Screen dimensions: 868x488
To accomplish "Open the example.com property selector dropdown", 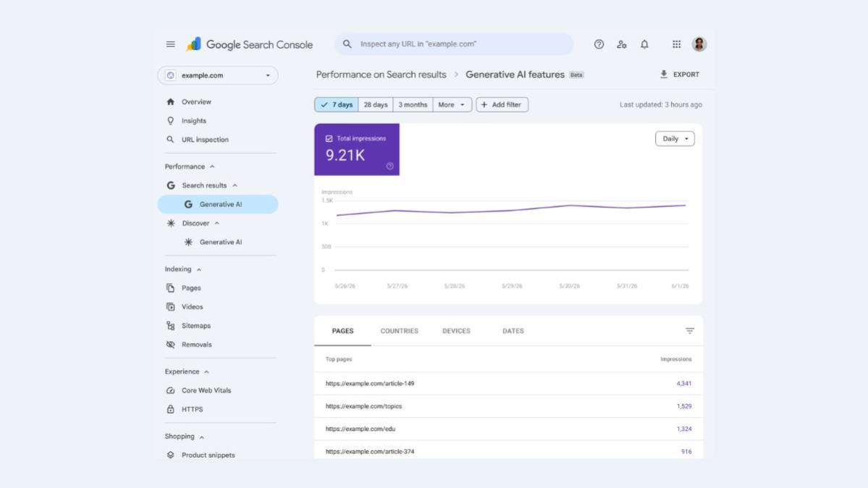I will [x=218, y=75].
